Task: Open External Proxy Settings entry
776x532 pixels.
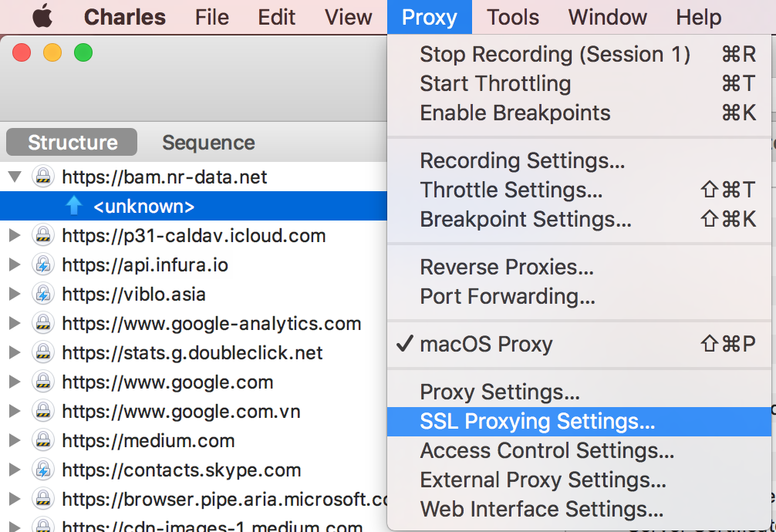Action: [542, 480]
